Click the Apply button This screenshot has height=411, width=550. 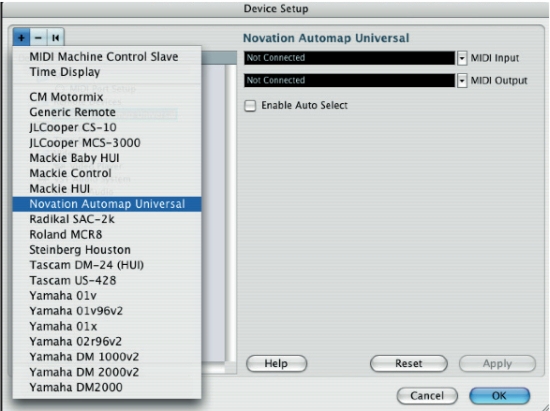pos(497,364)
